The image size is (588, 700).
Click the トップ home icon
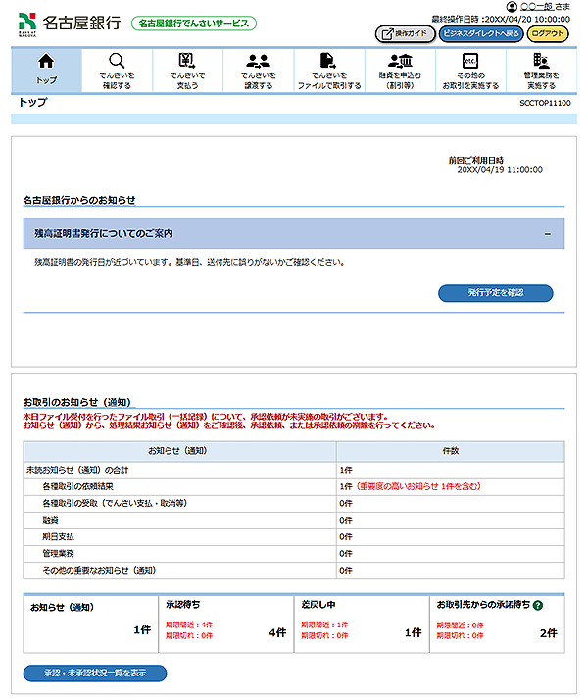click(46, 61)
